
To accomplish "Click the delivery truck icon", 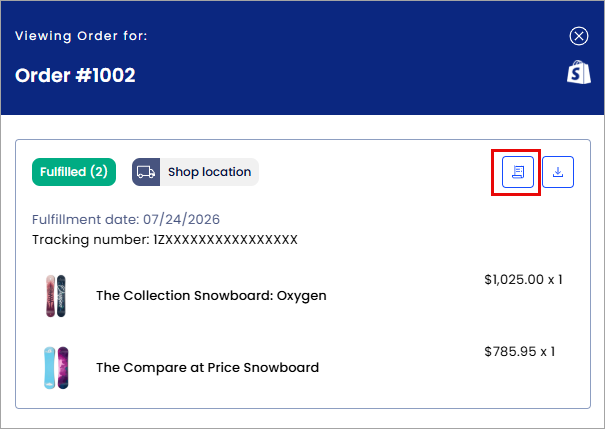I will click(x=146, y=172).
